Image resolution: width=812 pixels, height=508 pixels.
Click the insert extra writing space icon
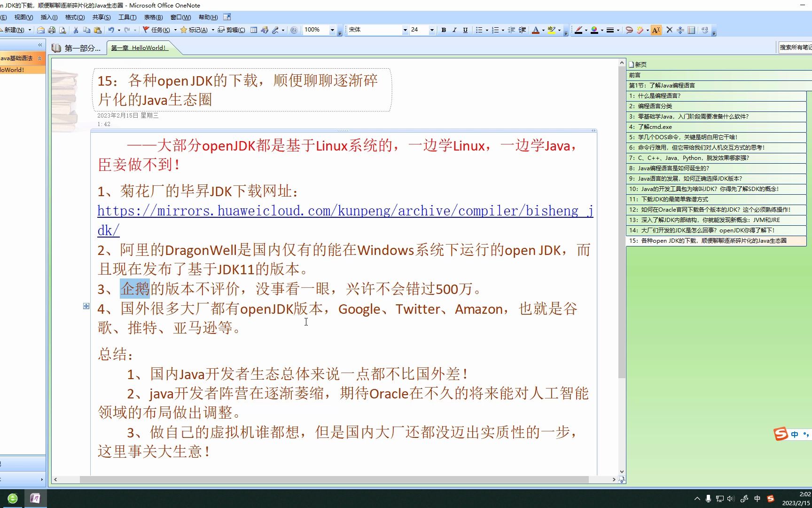[680, 30]
